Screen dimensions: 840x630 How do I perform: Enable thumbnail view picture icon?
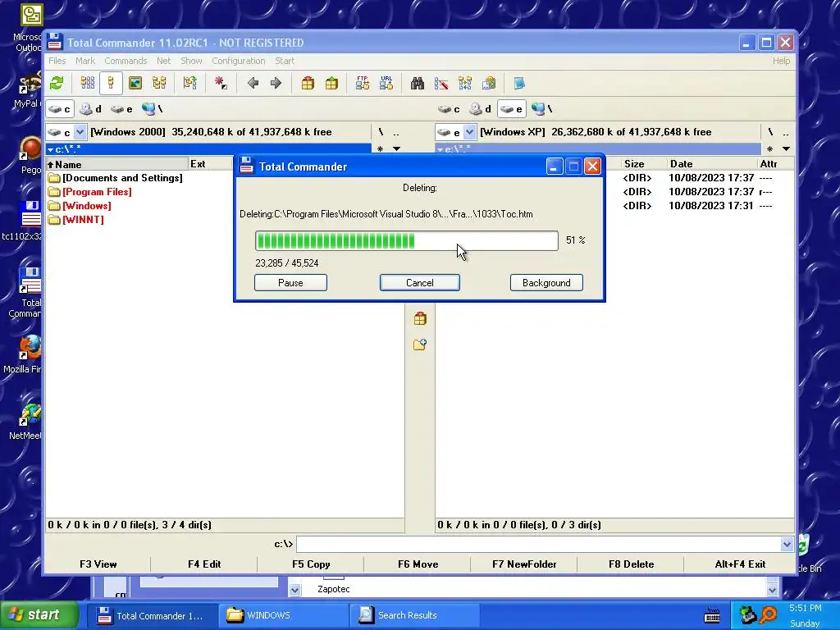[135, 83]
